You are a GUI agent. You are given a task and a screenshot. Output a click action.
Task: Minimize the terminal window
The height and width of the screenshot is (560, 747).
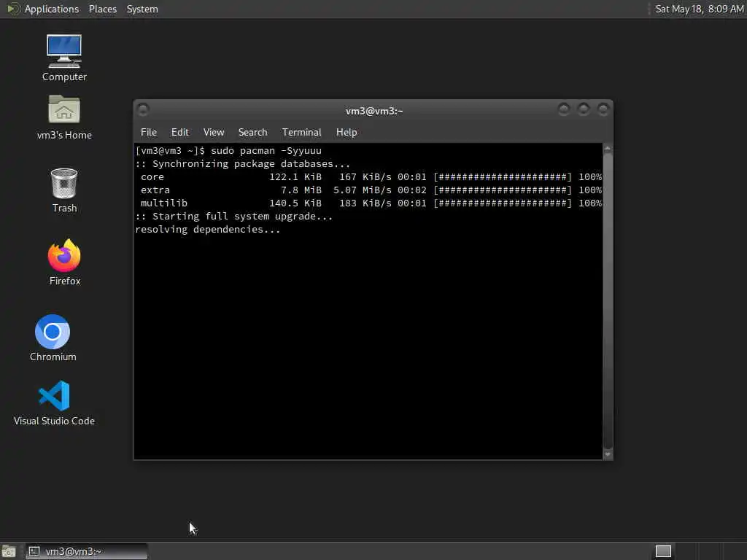tap(564, 110)
